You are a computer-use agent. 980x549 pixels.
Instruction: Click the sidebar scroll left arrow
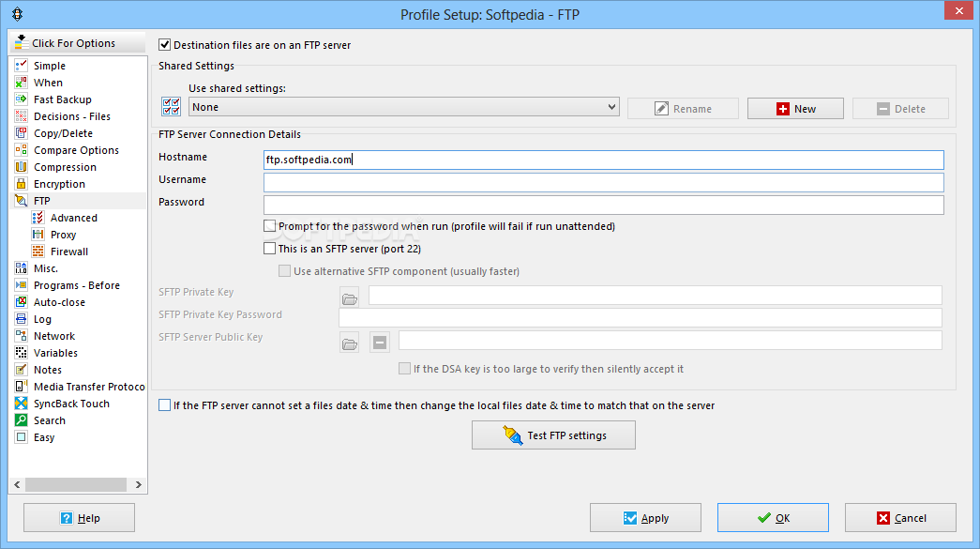click(17, 484)
